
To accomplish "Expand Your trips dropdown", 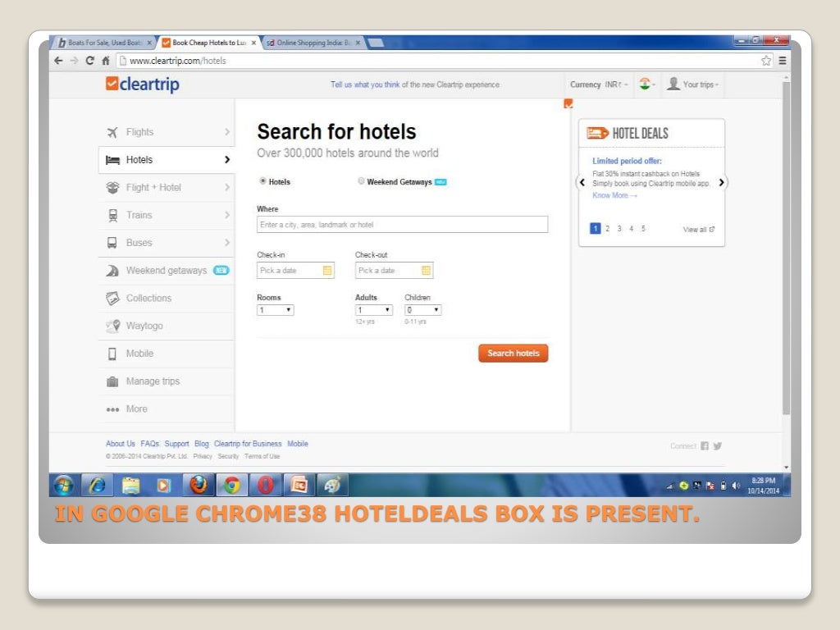I will pos(692,84).
